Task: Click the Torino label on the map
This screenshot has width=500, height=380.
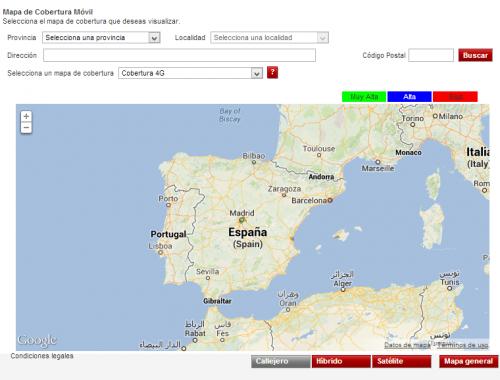Action: (413, 118)
